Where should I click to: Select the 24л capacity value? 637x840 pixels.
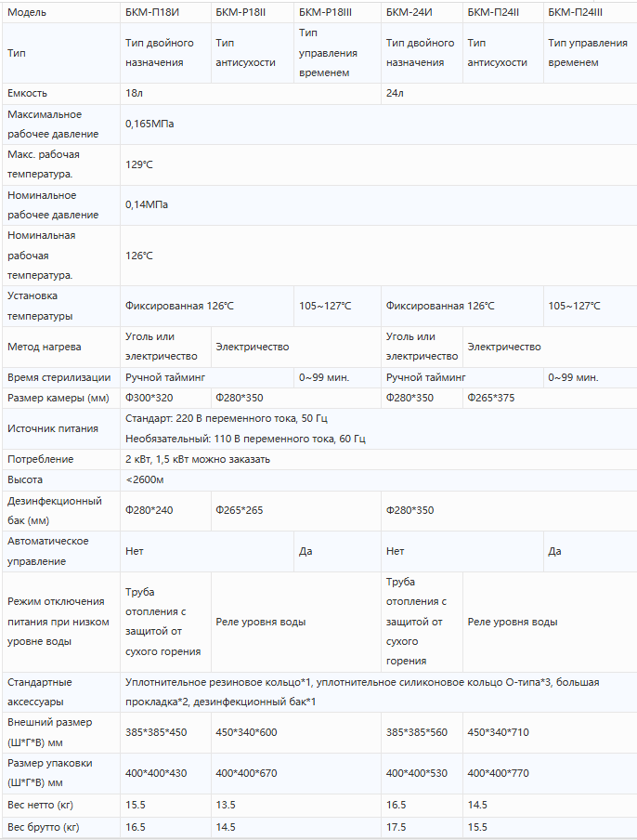coord(394,94)
